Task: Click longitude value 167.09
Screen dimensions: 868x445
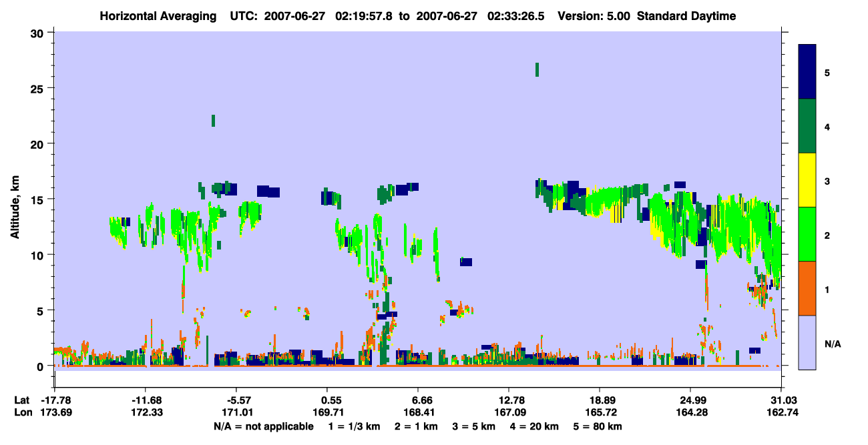Action: (509, 412)
